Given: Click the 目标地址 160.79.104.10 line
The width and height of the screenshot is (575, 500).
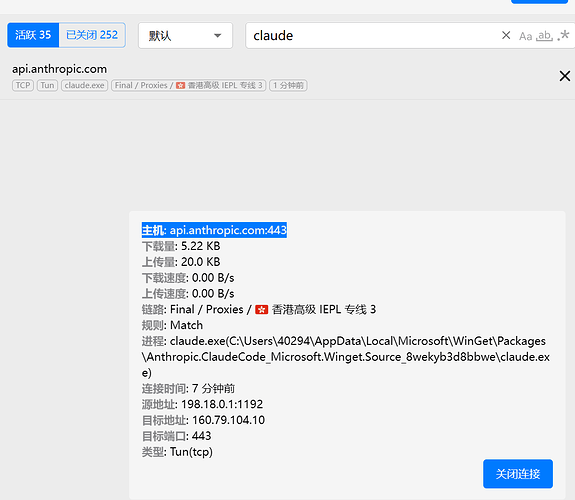Looking at the screenshot, I should [x=203, y=420].
